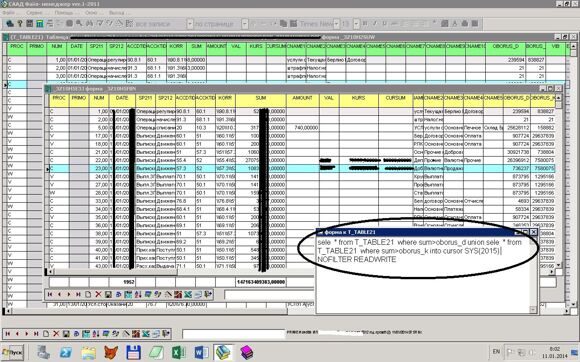Go to last record in the outer table toolbar
Screen dimensions: 580x362
click(x=36, y=334)
